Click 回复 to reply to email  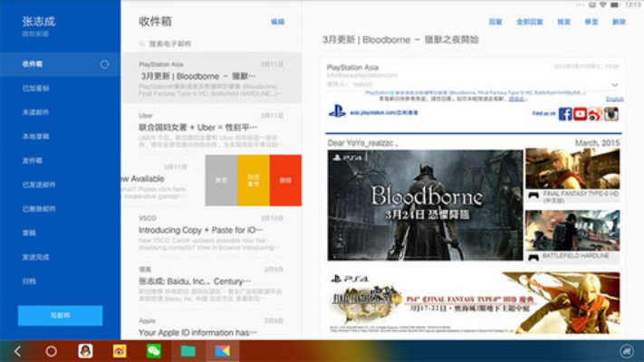(495, 21)
